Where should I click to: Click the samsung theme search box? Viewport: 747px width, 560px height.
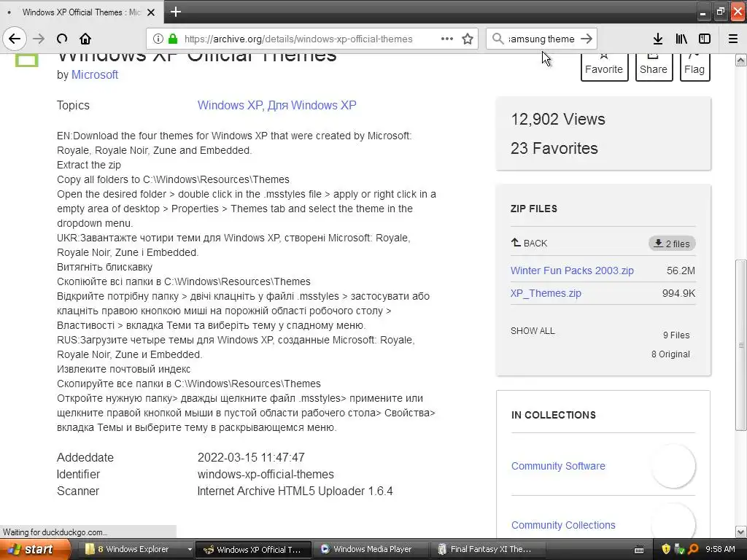[541, 39]
